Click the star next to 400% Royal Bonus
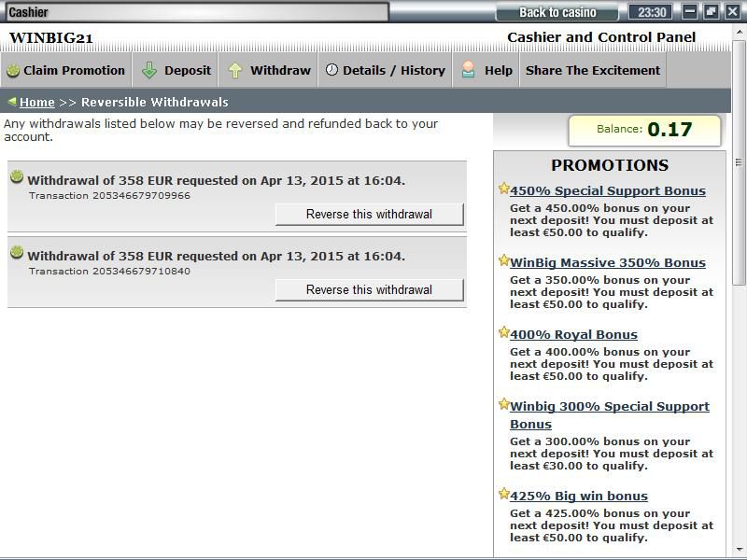 click(x=503, y=332)
